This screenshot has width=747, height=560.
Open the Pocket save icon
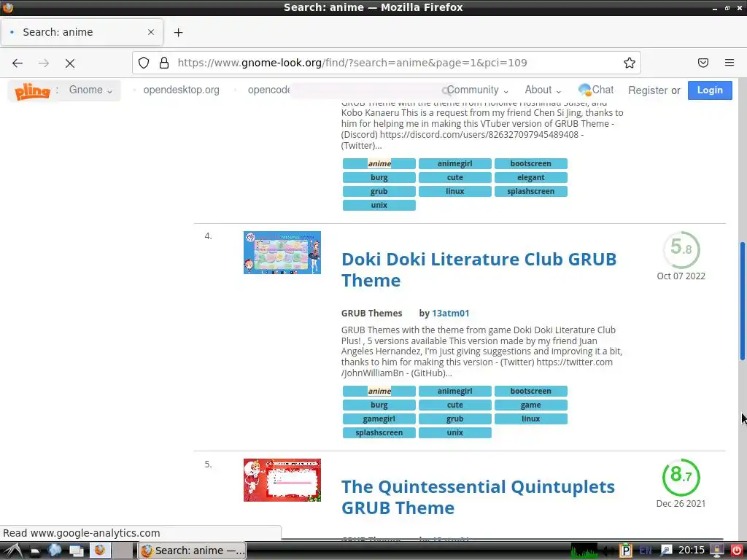click(703, 63)
